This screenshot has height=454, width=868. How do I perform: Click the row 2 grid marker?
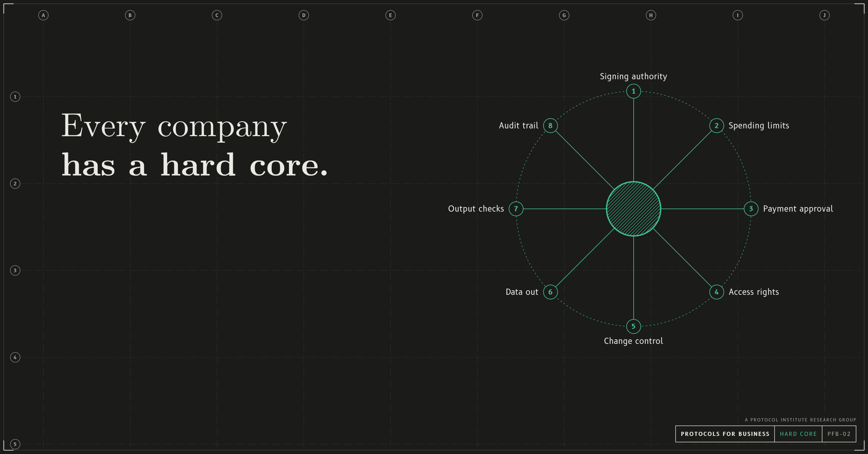[15, 184]
